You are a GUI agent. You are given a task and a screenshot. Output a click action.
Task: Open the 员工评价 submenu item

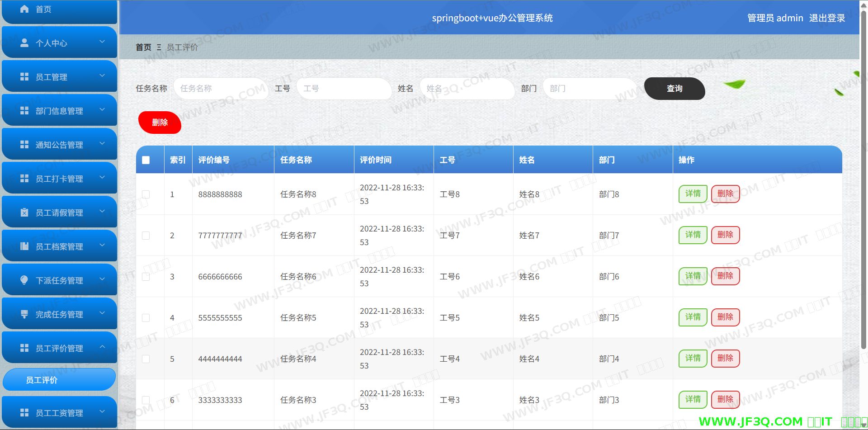click(x=59, y=380)
